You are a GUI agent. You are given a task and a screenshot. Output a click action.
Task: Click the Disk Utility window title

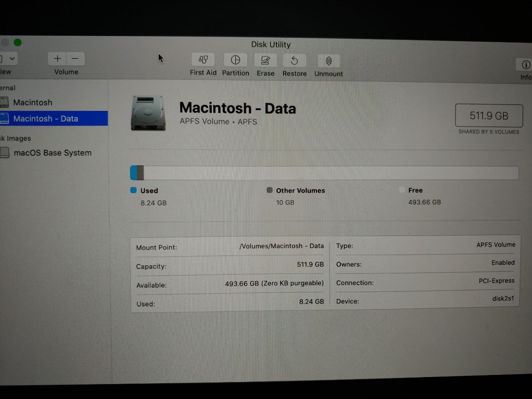tap(271, 44)
